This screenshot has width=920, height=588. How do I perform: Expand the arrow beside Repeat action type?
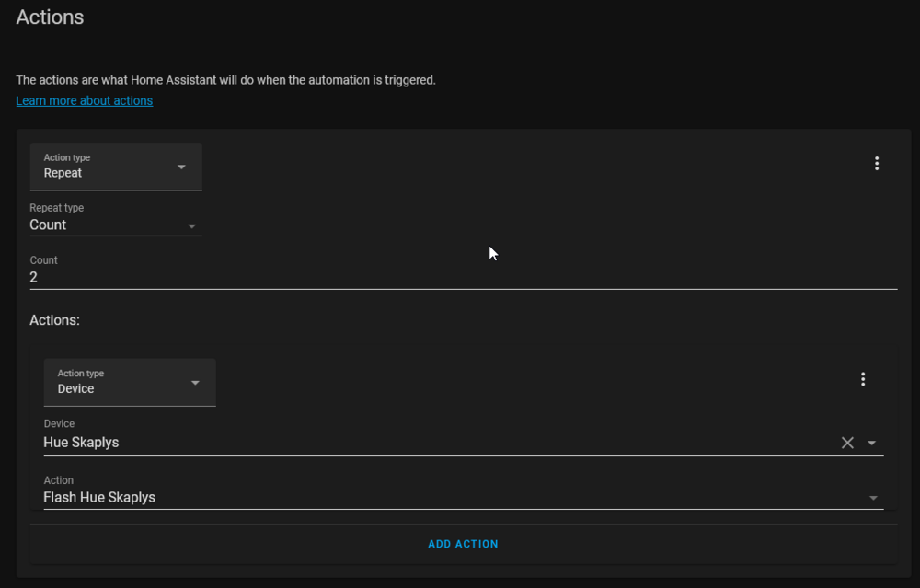point(181,167)
